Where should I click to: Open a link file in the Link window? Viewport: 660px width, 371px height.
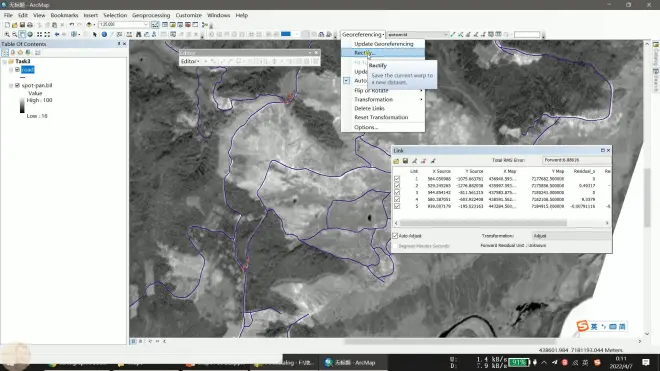[x=396, y=161]
